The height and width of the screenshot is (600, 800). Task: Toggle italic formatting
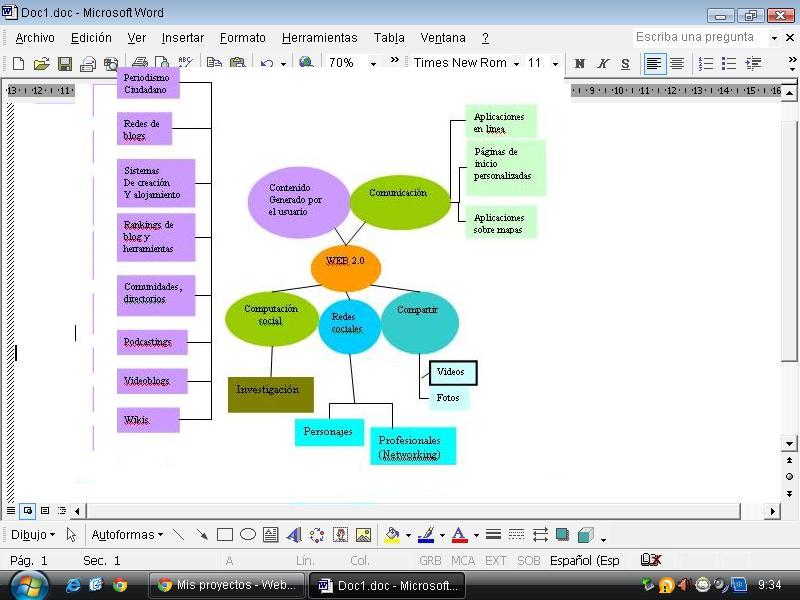point(603,63)
